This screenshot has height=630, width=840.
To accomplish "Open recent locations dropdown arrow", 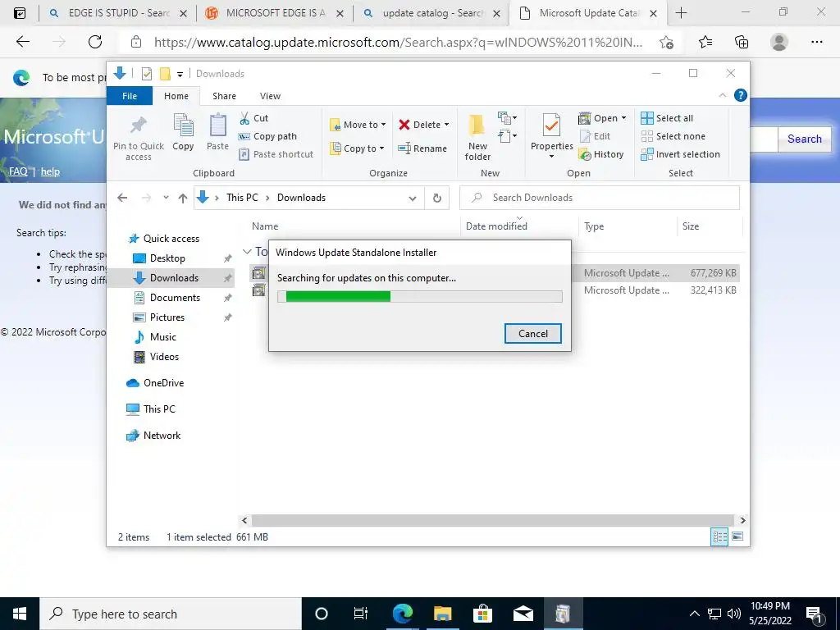I will tap(166, 198).
